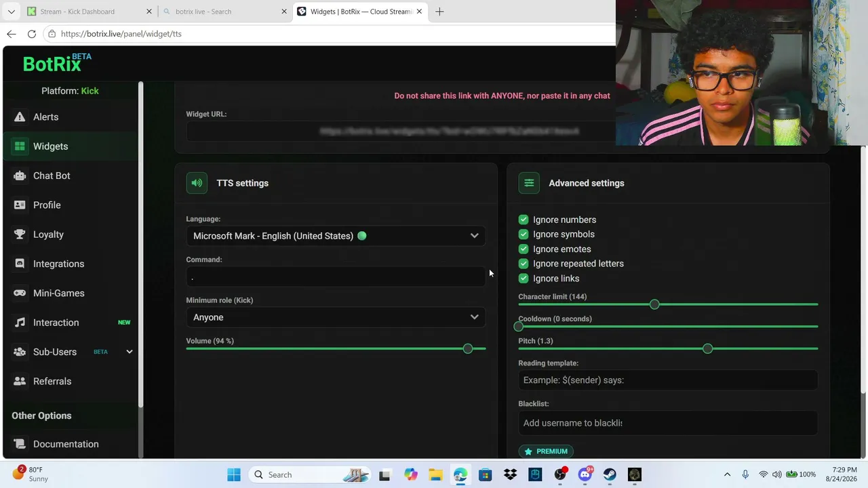This screenshot has width=868, height=488.
Task: Close the Stream - Kick Dashboard tab
Action: pyautogui.click(x=149, y=12)
